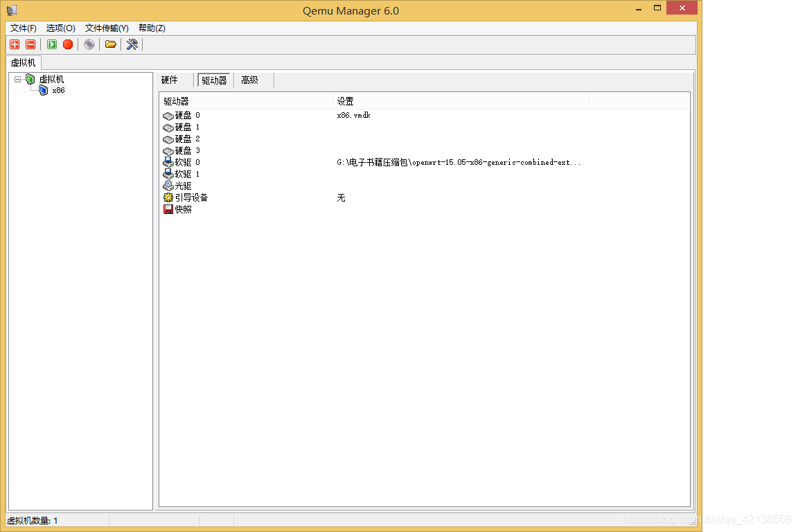Select the 虚拟机 tab above the tree
798x532 pixels.
(24, 62)
